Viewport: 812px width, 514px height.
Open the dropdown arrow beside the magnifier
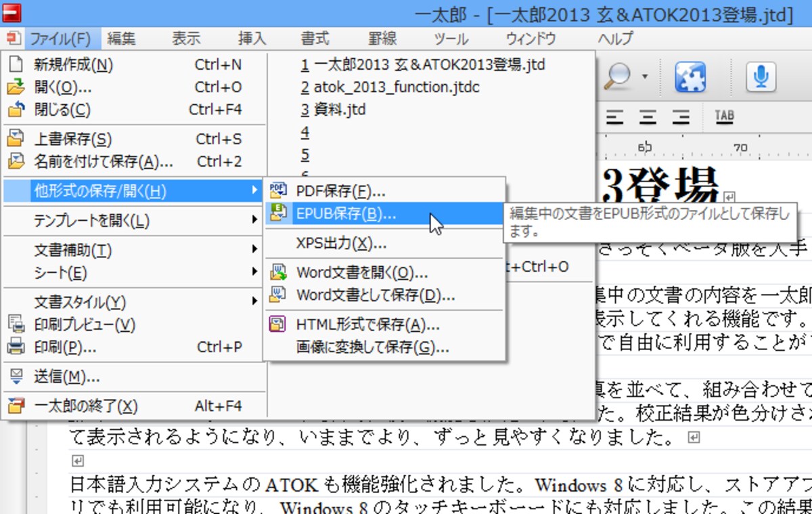[x=646, y=77]
